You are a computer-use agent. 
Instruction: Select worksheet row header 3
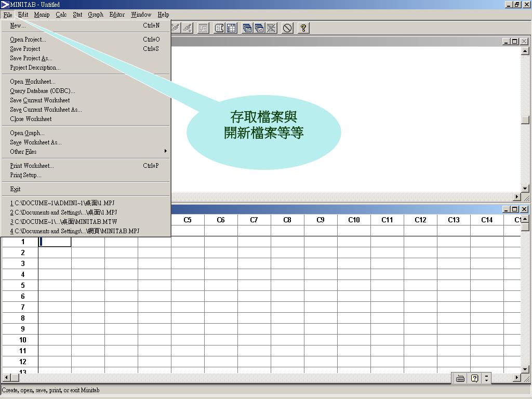(20, 263)
